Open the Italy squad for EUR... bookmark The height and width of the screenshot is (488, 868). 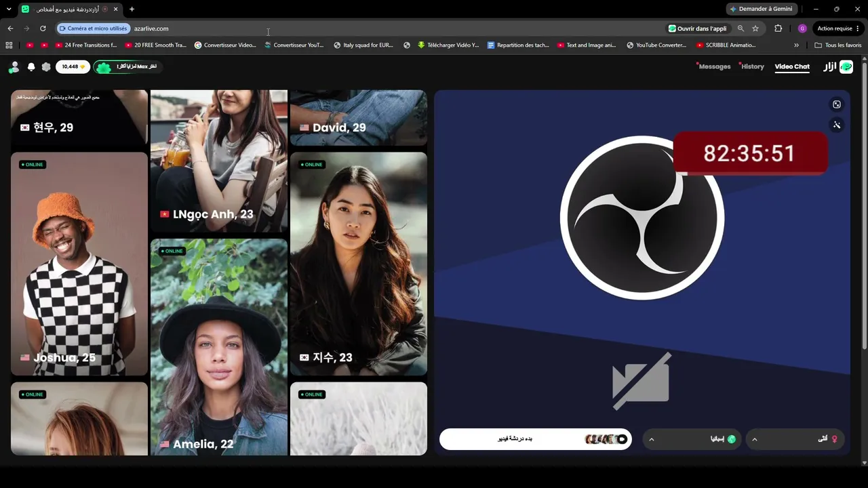click(363, 45)
